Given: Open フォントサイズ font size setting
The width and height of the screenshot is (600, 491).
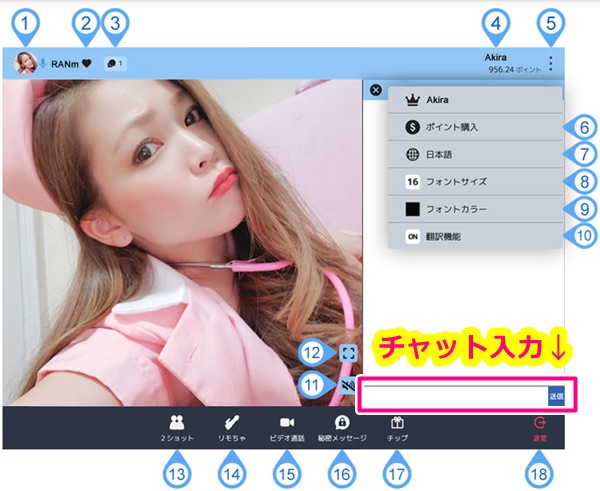Looking at the screenshot, I should [475, 182].
